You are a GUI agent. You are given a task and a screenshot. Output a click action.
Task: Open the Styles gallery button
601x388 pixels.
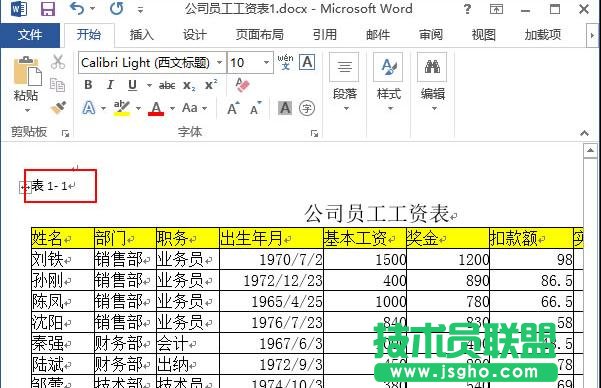pos(389,82)
